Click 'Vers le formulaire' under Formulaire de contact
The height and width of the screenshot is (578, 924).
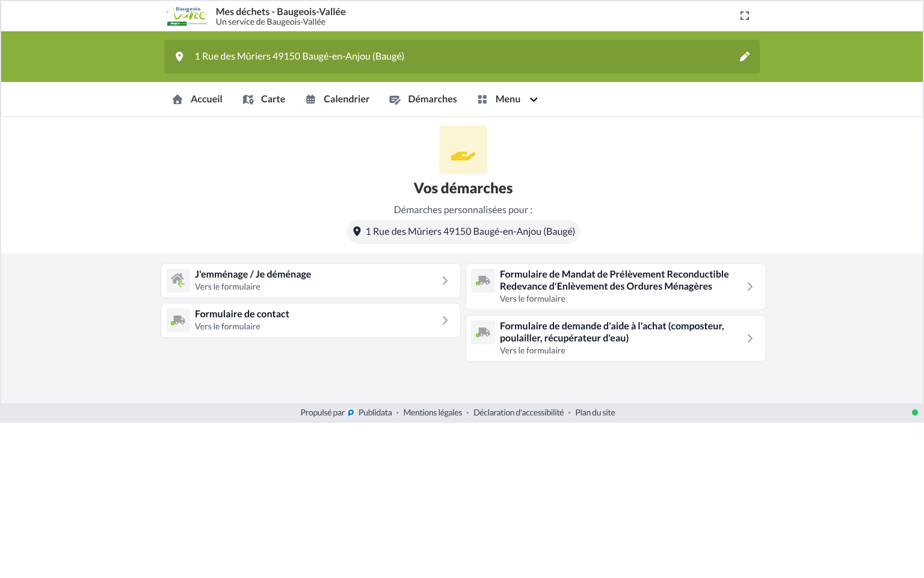227,326
